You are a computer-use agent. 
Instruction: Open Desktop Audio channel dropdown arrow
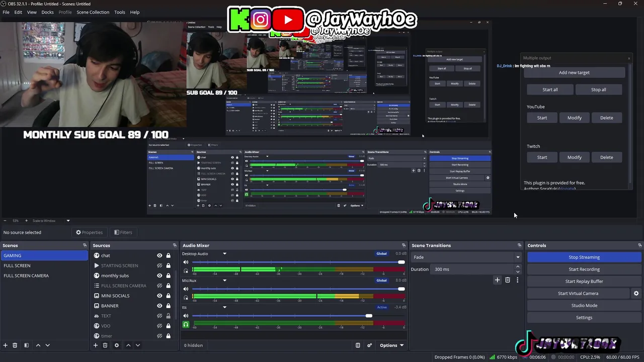(225, 254)
